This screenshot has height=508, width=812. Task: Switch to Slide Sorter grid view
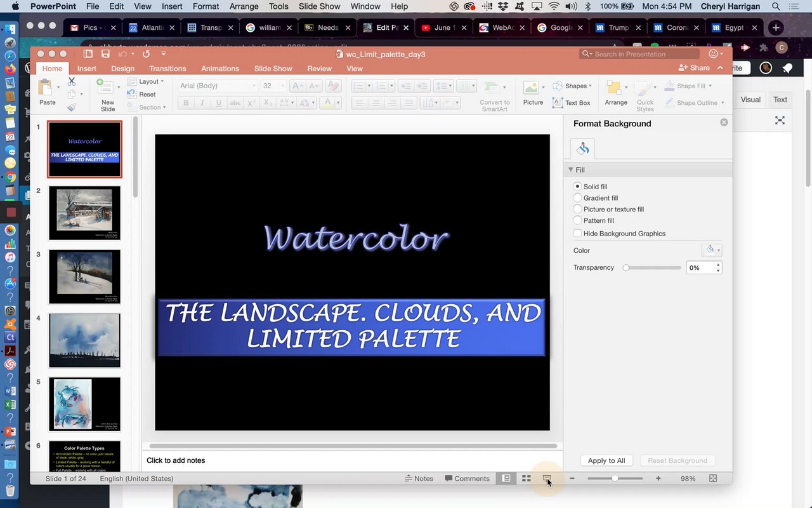[526, 478]
